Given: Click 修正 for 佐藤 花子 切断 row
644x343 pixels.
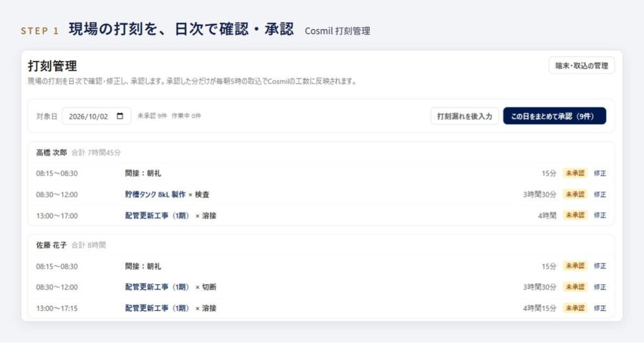Looking at the screenshot, I should [600, 287].
